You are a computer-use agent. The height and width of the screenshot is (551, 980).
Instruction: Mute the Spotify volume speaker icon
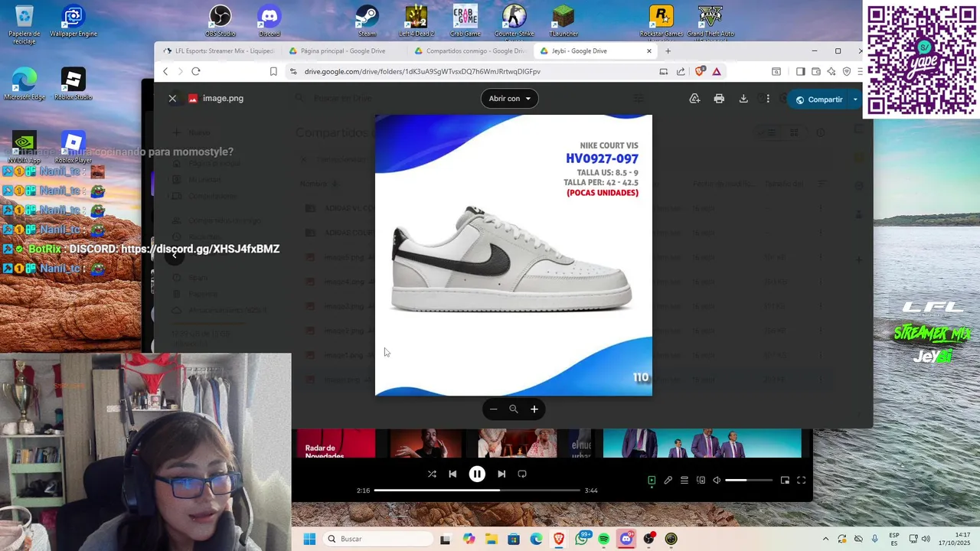[x=717, y=481]
